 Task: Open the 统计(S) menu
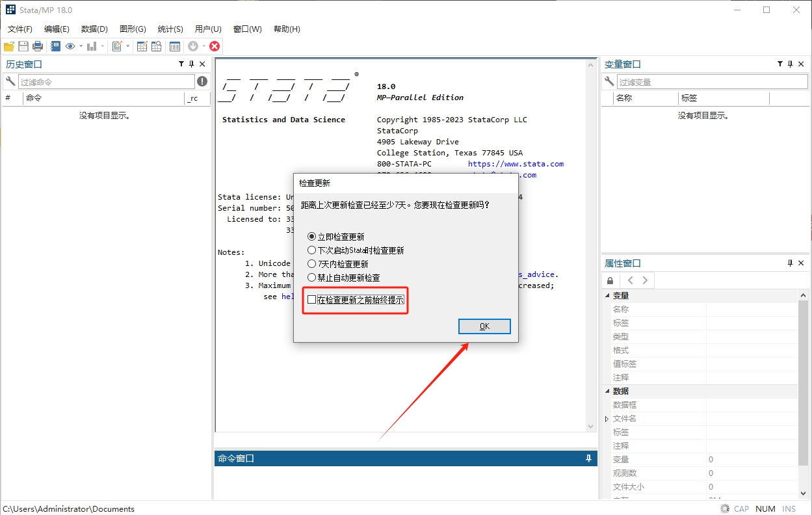(x=170, y=29)
